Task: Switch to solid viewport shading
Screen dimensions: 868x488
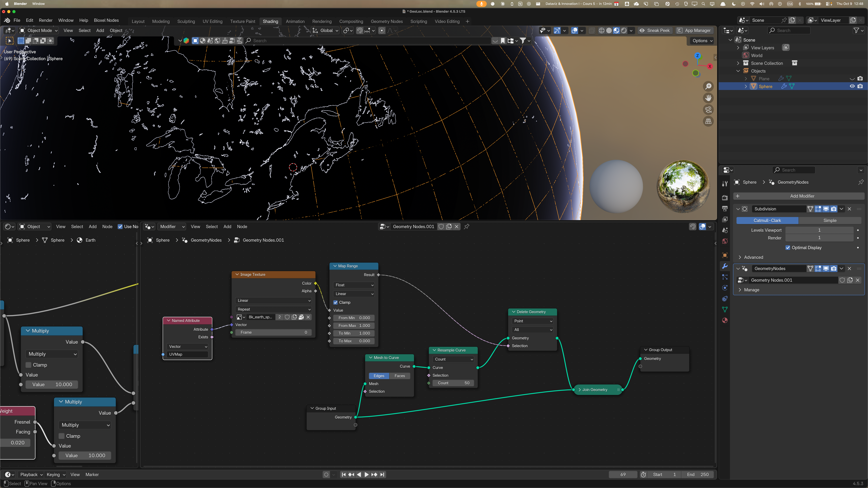Action: coord(609,31)
